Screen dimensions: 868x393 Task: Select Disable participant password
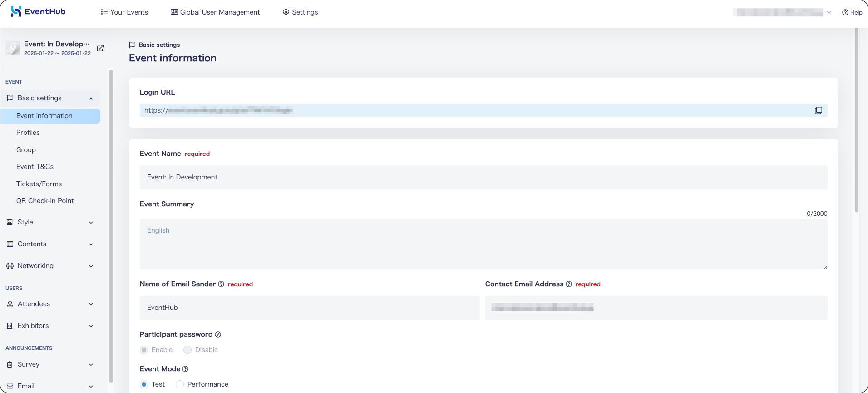click(x=187, y=350)
